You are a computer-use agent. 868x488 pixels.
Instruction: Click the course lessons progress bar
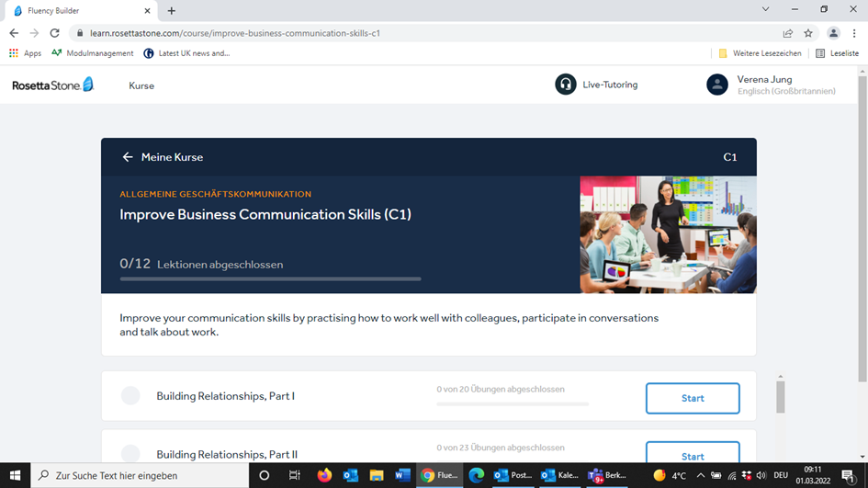270,278
